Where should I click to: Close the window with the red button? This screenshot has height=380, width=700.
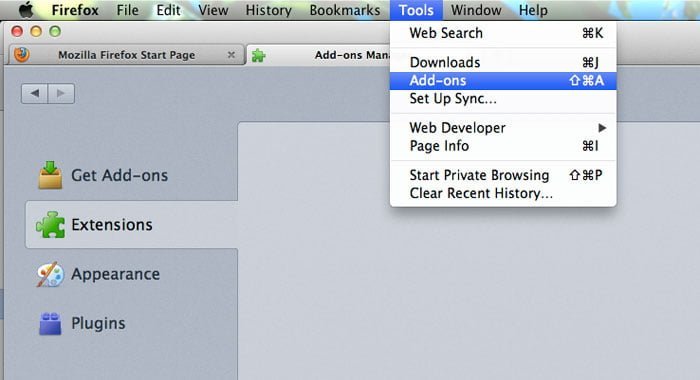click(17, 31)
